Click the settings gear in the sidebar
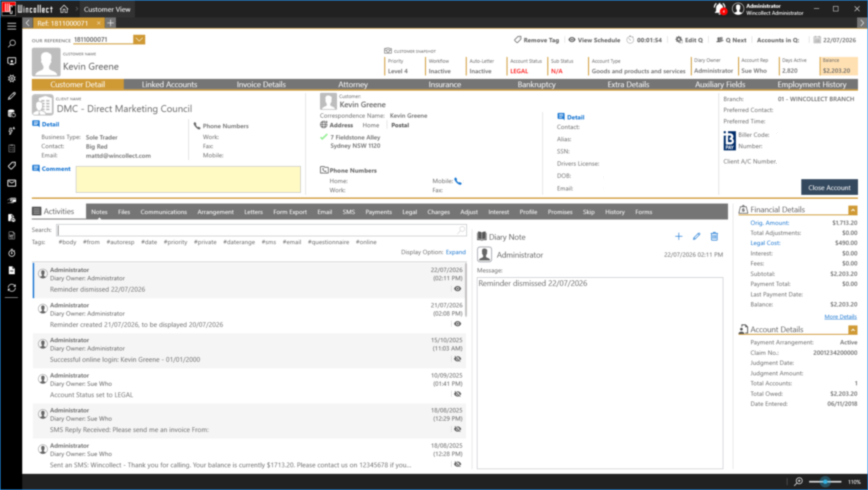Image resolution: width=868 pixels, height=490 pixels. click(x=12, y=78)
